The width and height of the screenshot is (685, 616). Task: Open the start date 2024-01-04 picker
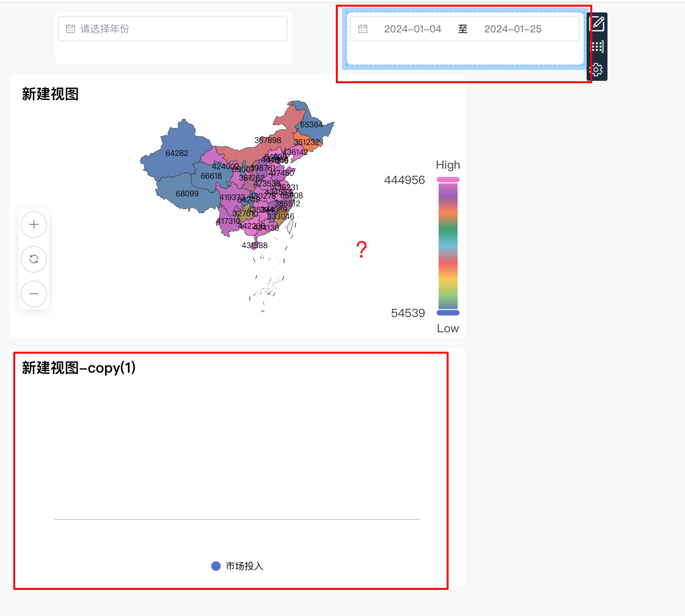(x=413, y=29)
